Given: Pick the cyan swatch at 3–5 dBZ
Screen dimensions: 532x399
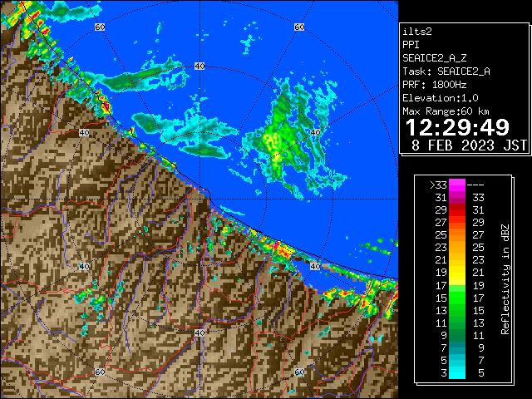Looking at the screenshot, I should pyautogui.click(x=457, y=373).
